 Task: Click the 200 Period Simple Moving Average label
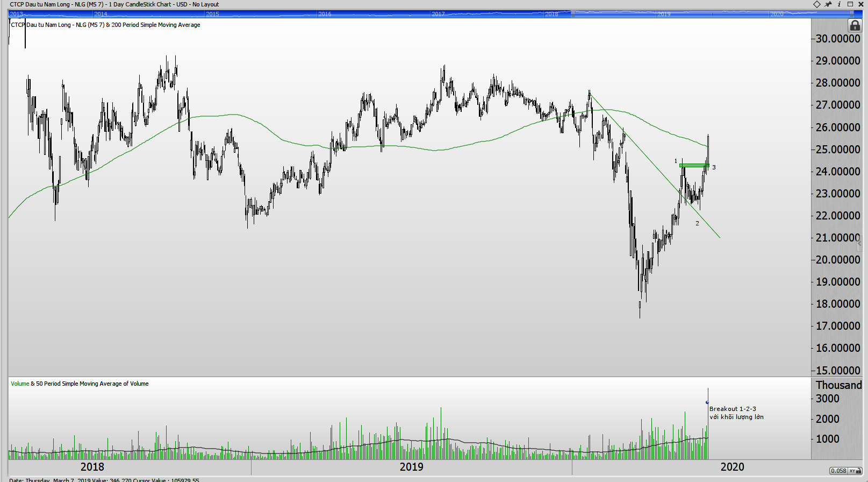156,25
